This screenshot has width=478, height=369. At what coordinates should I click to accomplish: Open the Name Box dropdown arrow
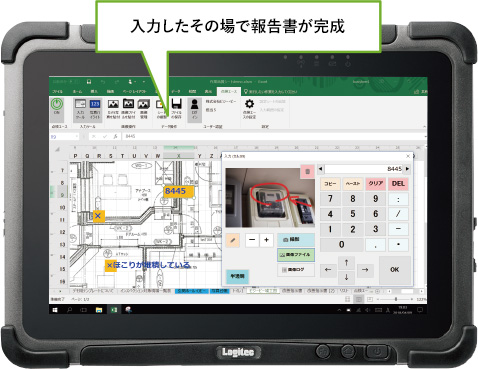point(77,136)
